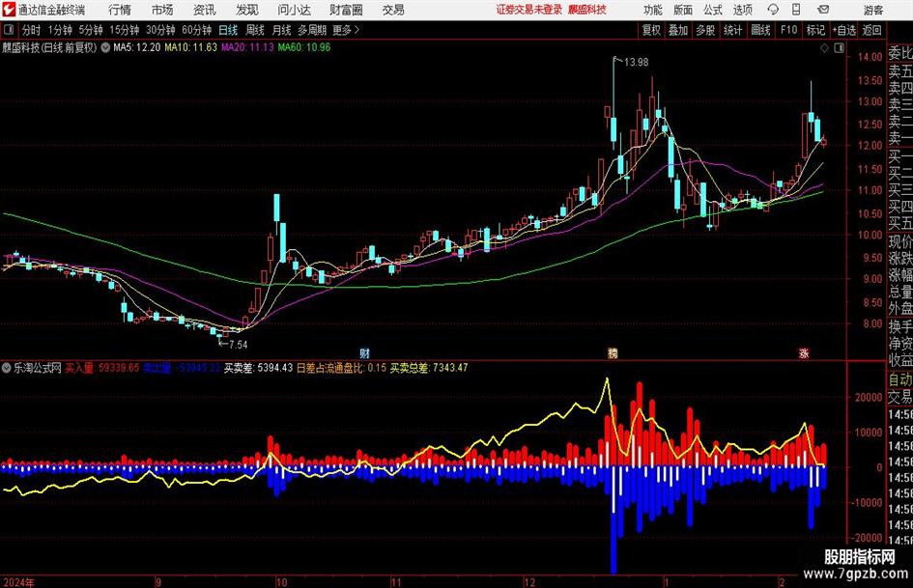Open the 发现 menu
Image resolution: width=913 pixels, height=588 pixels.
[247, 10]
